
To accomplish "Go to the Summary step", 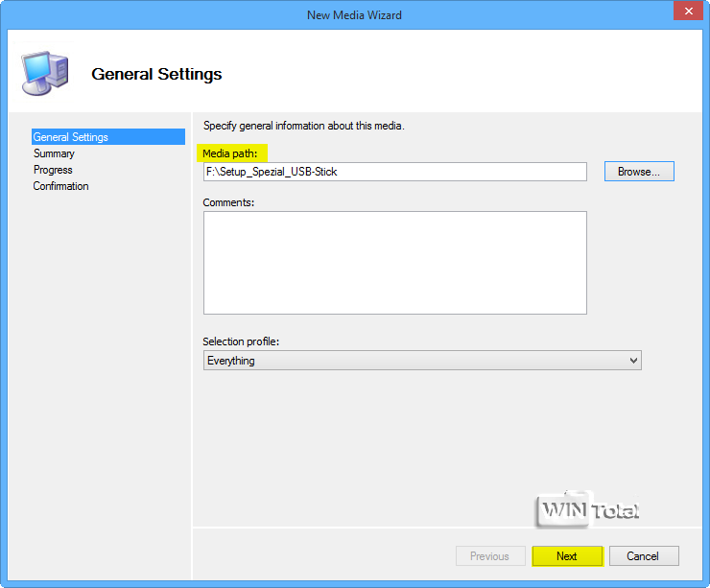I will tap(54, 153).
